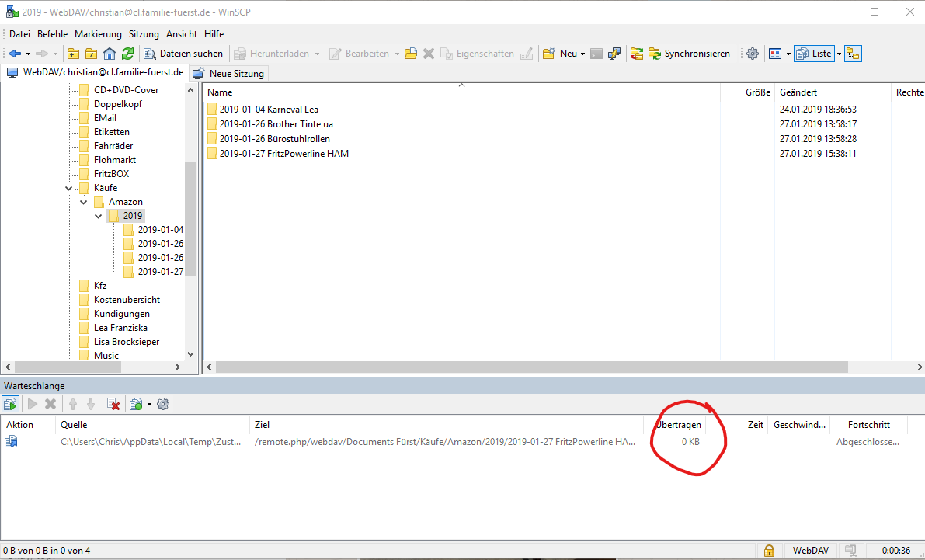
Task: Click the back navigation arrow icon
Action: click(x=16, y=54)
